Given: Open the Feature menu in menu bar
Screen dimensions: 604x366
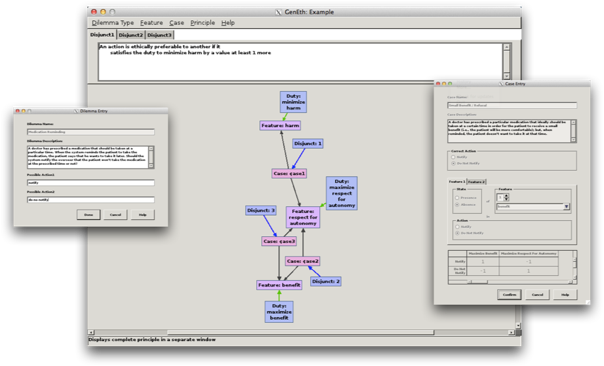Looking at the screenshot, I should click(151, 23).
